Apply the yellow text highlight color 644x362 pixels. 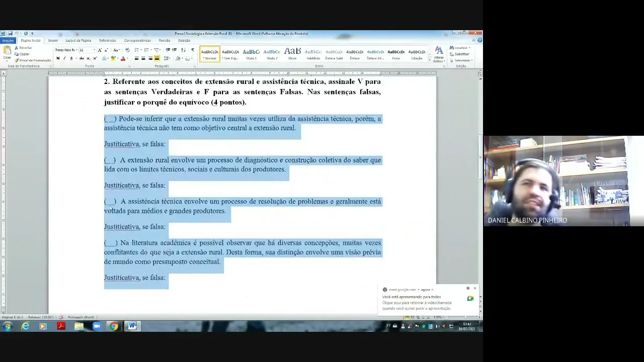[x=113, y=58]
